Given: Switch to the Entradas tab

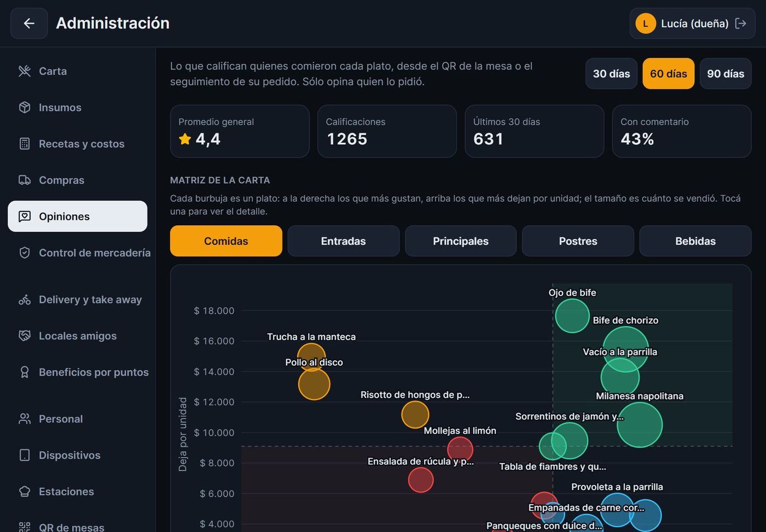Looking at the screenshot, I should (x=343, y=241).
